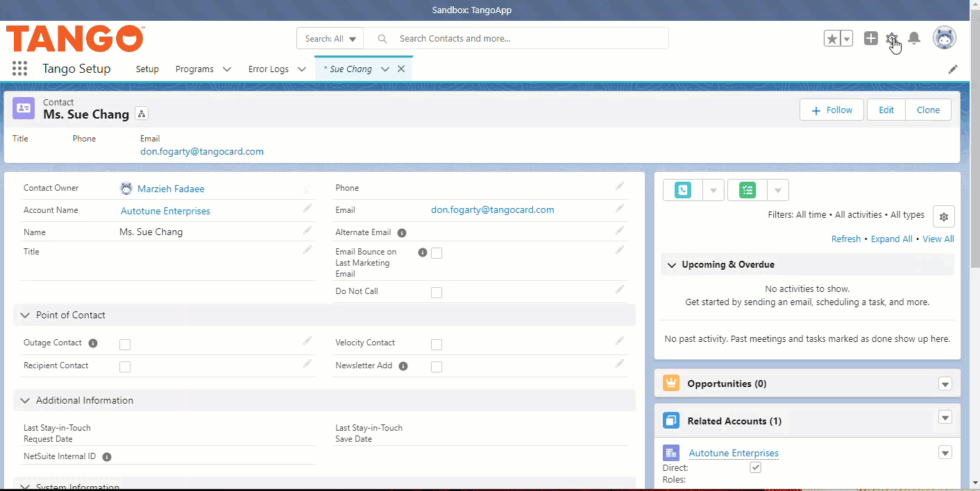Open the App Launcher grid icon

point(19,69)
